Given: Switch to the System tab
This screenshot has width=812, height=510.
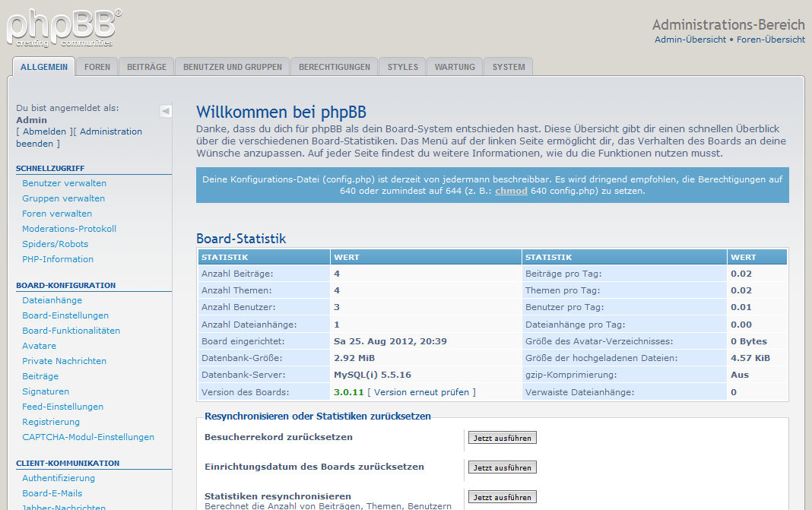Looking at the screenshot, I should 509,67.
